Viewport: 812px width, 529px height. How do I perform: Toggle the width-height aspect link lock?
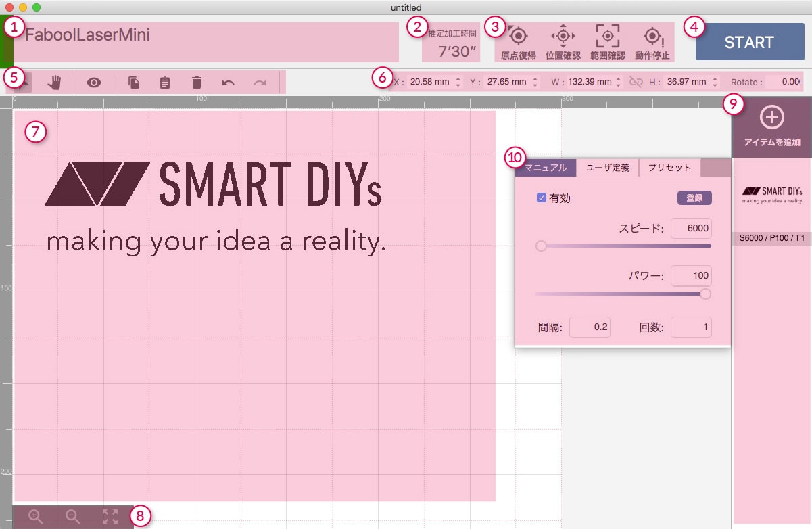(636, 82)
